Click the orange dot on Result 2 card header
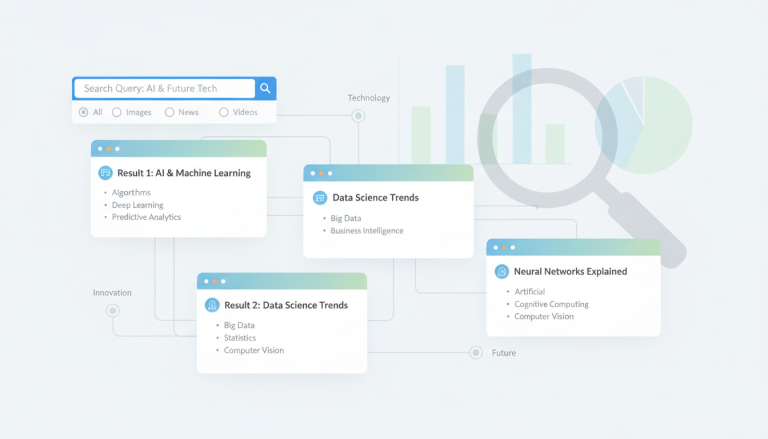 [x=215, y=281]
